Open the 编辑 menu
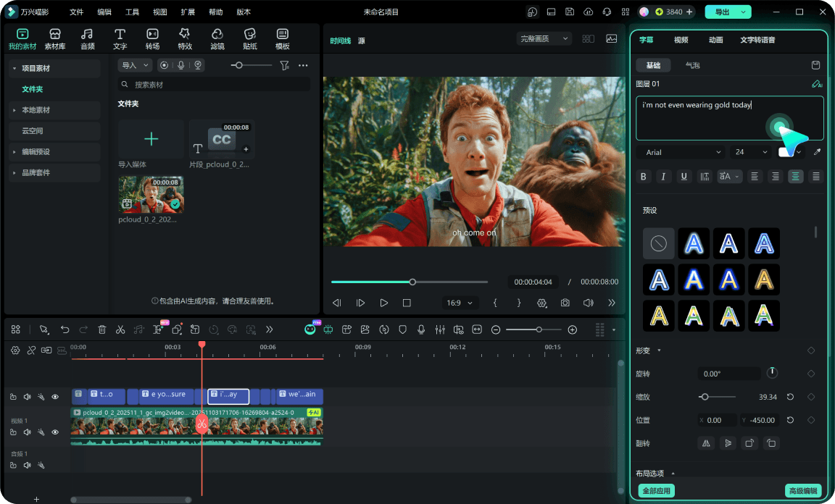The image size is (835, 504). (104, 12)
